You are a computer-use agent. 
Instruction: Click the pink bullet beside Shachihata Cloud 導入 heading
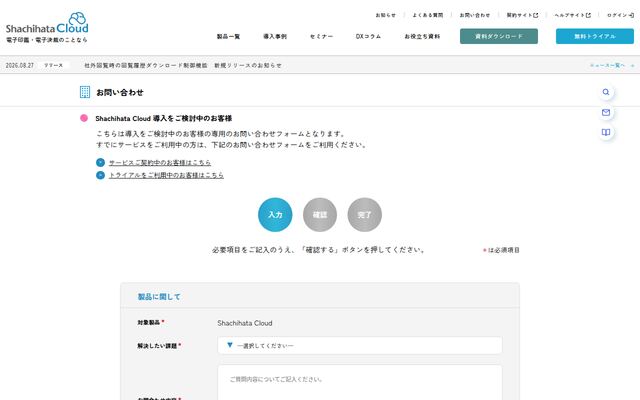click(84, 118)
